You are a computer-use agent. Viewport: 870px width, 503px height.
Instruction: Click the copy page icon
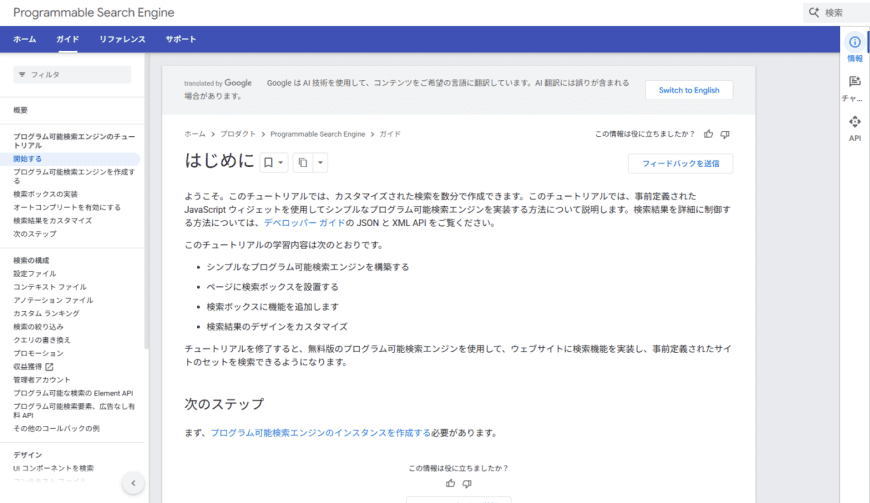tap(302, 162)
